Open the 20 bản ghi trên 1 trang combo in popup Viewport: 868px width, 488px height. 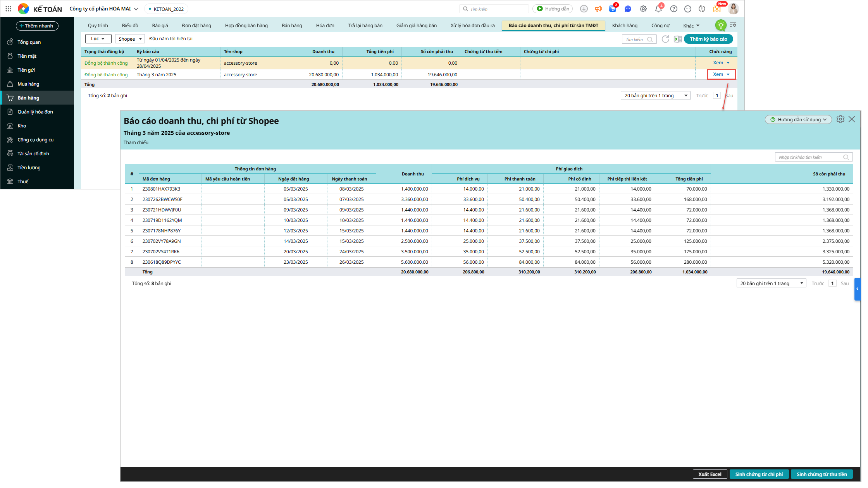(771, 284)
